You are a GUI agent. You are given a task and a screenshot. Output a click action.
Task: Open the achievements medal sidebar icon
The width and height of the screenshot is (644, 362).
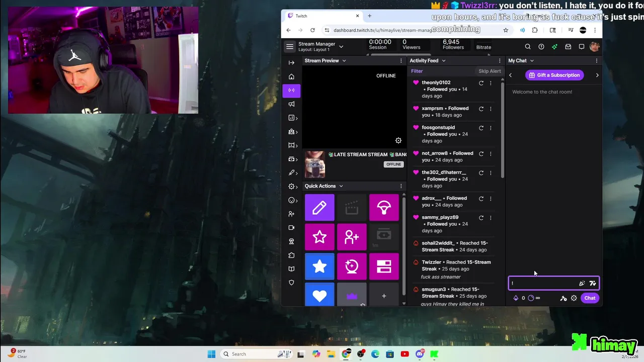coord(291,242)
